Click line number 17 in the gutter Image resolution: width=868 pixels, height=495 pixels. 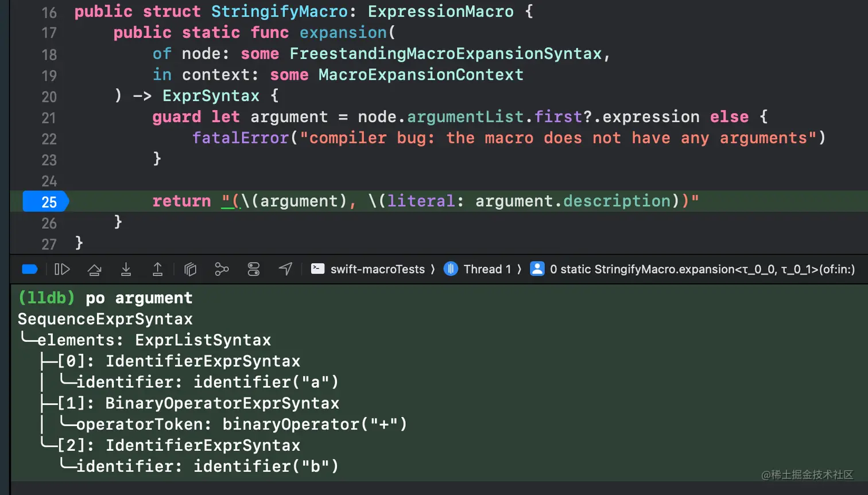(x=49, y=33)
